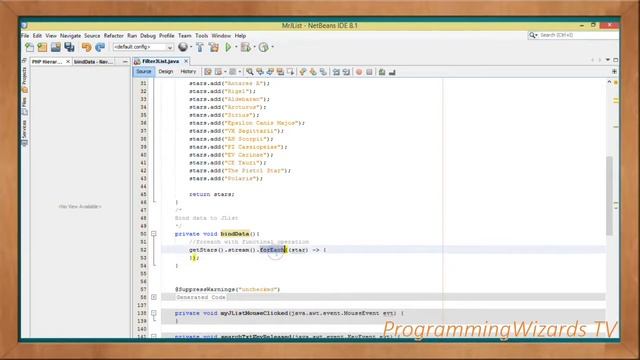Click the Clean and Build Project icon
The height and width of the screenshot is (360, 640).
(214, 47)
